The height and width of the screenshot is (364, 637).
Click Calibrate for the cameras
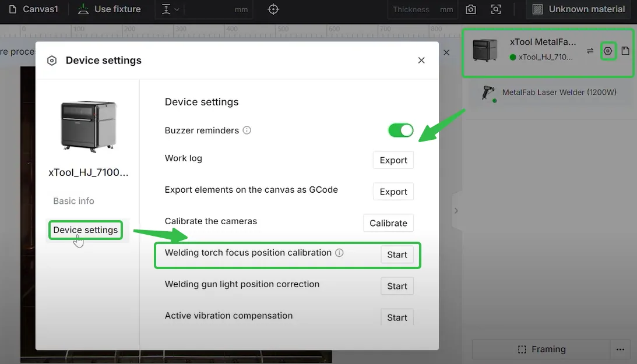pos(388,223)
